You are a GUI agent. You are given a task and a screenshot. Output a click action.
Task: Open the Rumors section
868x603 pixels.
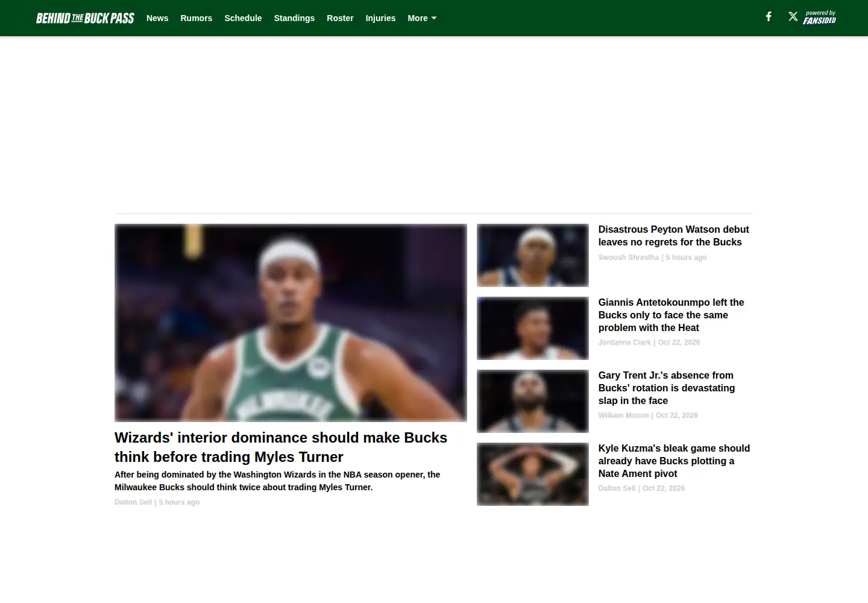[196, 18]
